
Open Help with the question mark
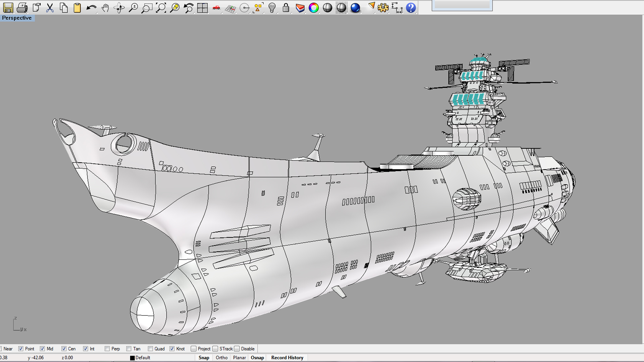pyautogui.click(x=411, y=8)
